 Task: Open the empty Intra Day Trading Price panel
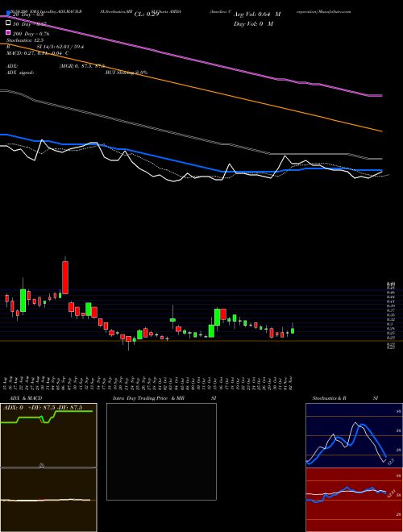tap(161, 451)
